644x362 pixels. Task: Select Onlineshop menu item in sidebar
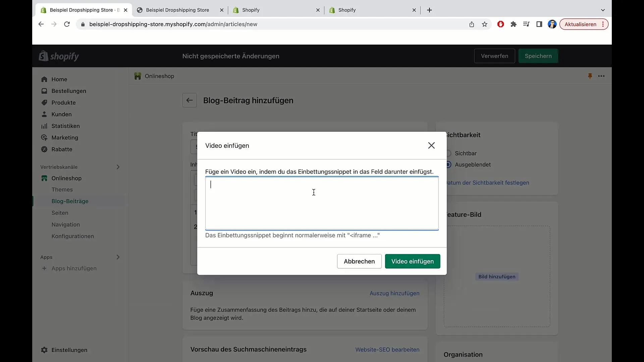tap(66, 178)
